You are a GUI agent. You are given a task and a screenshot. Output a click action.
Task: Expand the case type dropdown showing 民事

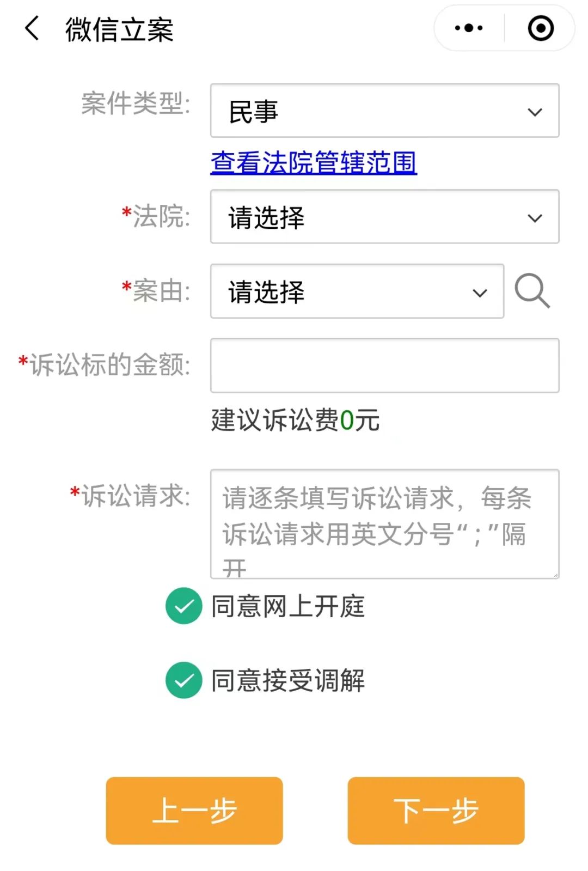pos(384,111)
